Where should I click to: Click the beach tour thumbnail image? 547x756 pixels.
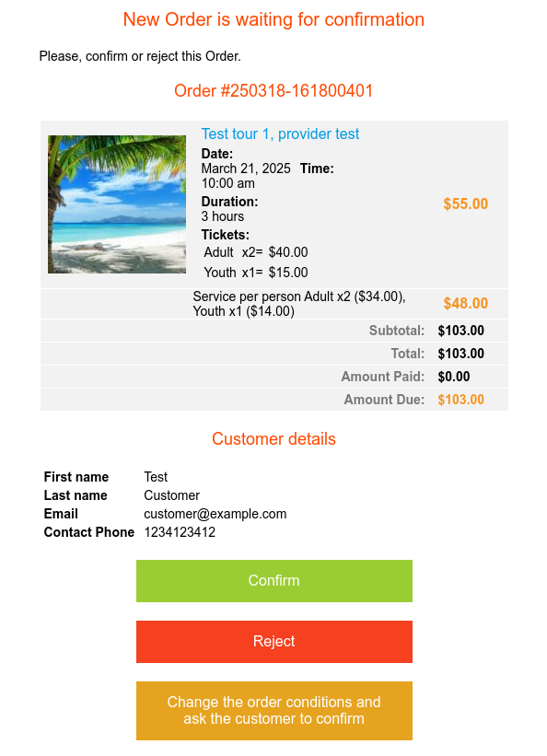[x=117, y=204]
